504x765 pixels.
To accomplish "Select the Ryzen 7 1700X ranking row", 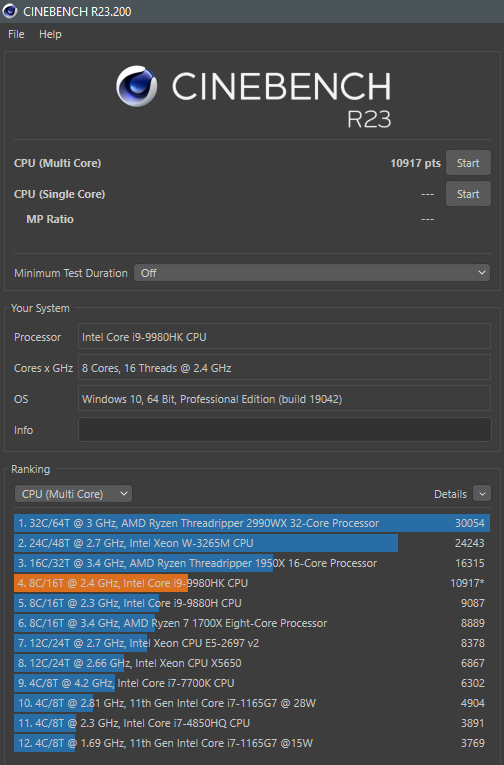I will [x=252, y=623].
